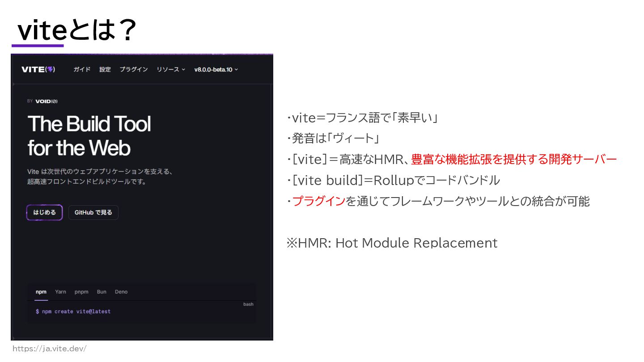Click the bash label in code block
The width and height of the screenshot is (644, 362).
pyautogui.click(x=248, y=304)
